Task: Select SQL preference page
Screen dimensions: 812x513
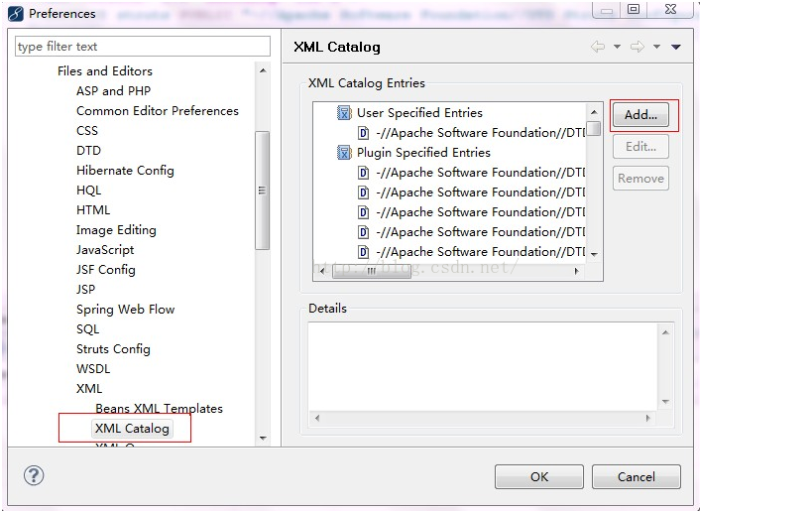Action: click(87, 329)
